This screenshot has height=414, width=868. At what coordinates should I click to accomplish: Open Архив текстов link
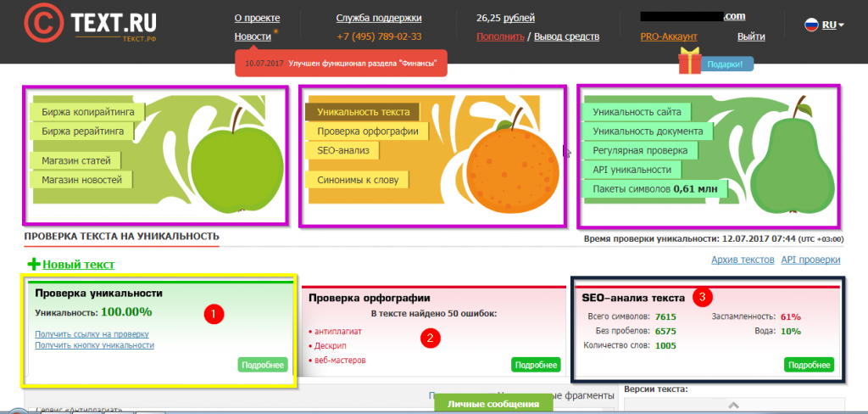click(743, 260)
